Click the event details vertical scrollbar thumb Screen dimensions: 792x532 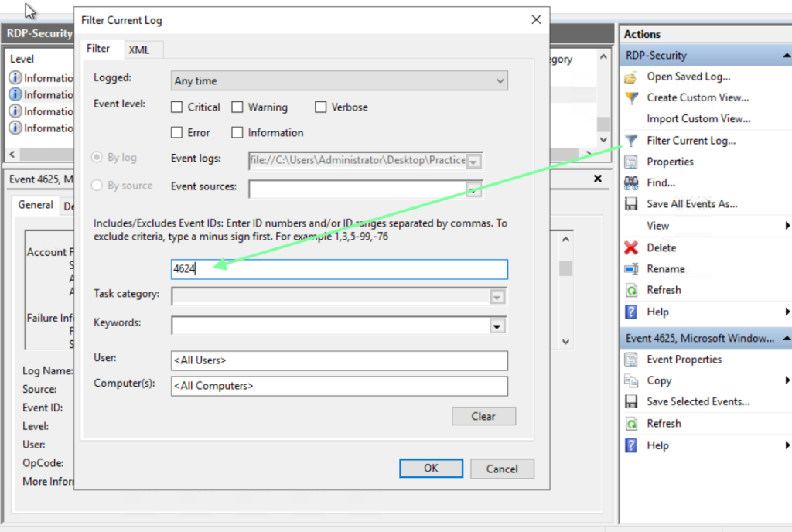pyautogui.click(x=566, y=268)
